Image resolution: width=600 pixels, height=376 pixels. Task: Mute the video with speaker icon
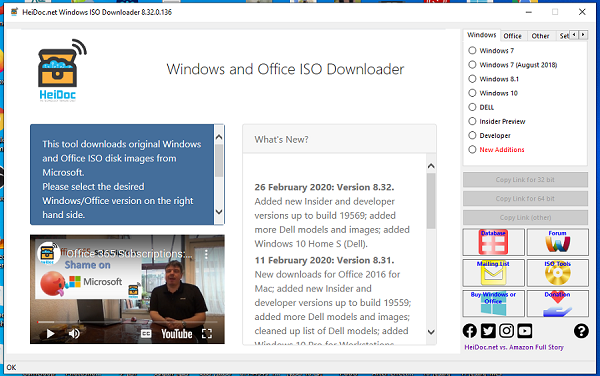[74, 334]
